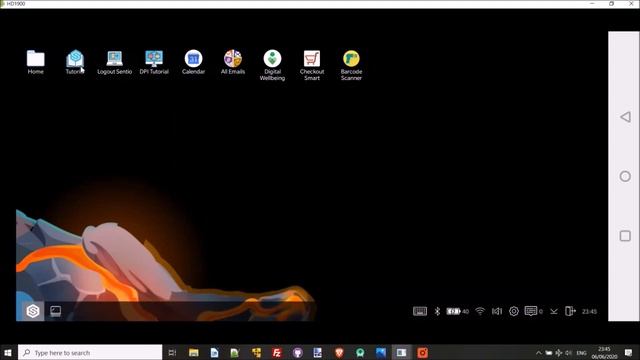
Task: Open the DPI Tutorial icon
Action: (154, 62)
